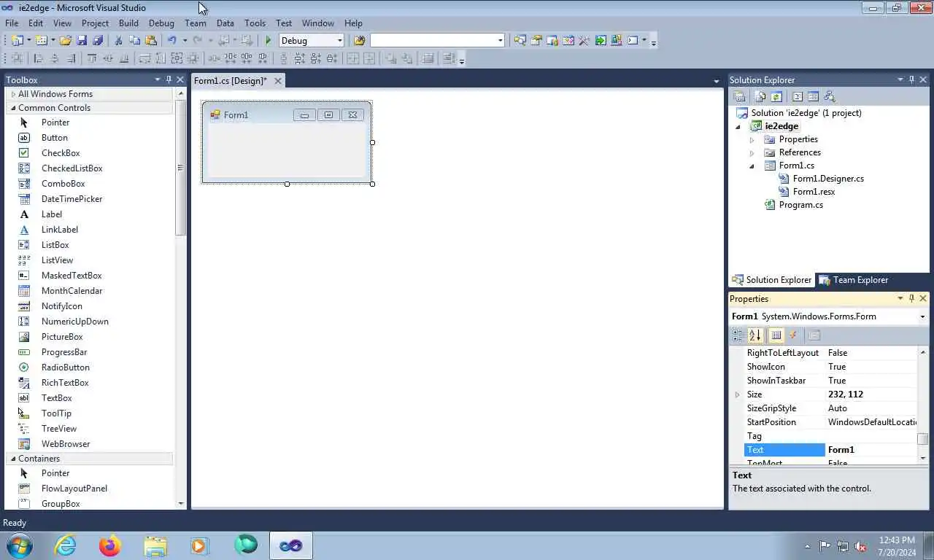Open the File menu

click(12, 23)
